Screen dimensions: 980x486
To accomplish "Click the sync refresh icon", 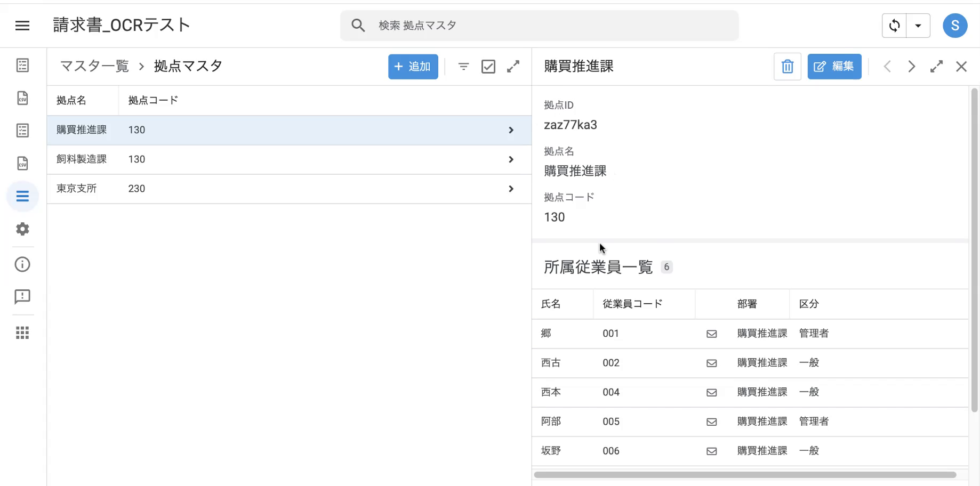I will click(895, 26).
